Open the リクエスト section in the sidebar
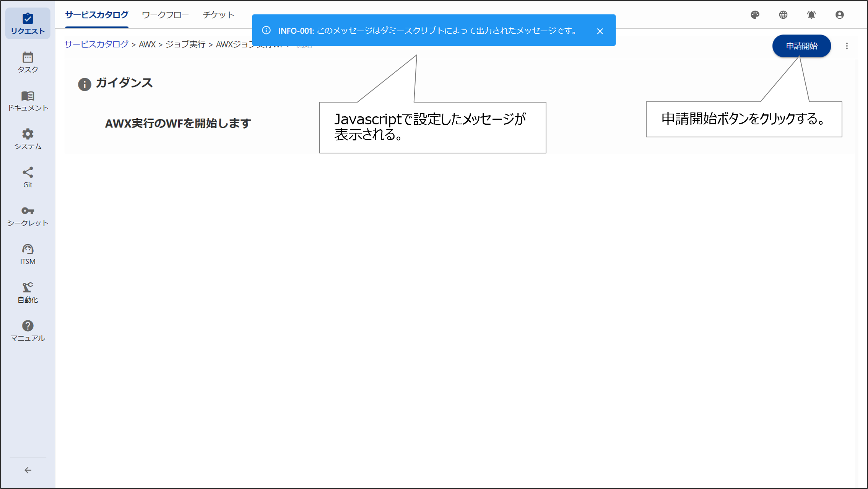The image size is (868, 489). (x=28, y=24)
